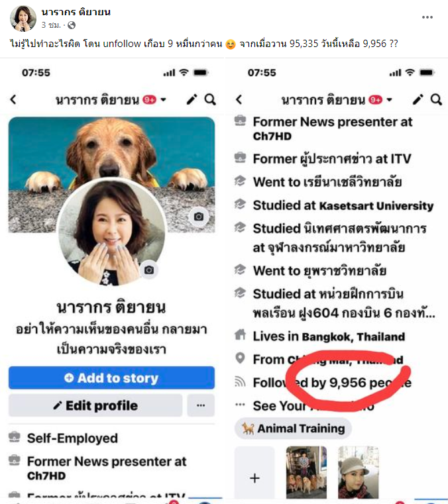The height and width of the screenshot is (504, 448).
Task: Click camera icon on the cover photo
Action: [199, 217]
